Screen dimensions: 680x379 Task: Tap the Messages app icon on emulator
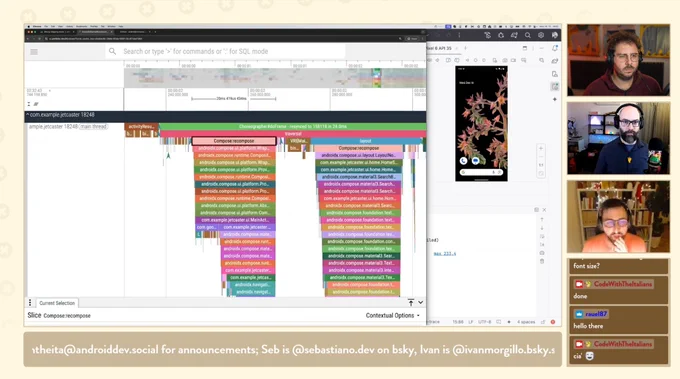(476, 161)
